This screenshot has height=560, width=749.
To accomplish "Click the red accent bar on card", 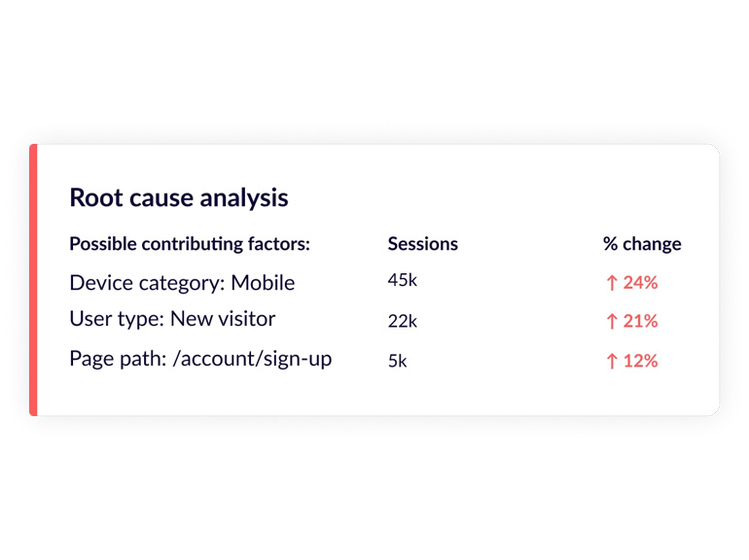I will pyautogui.click(x=33, y=280).
